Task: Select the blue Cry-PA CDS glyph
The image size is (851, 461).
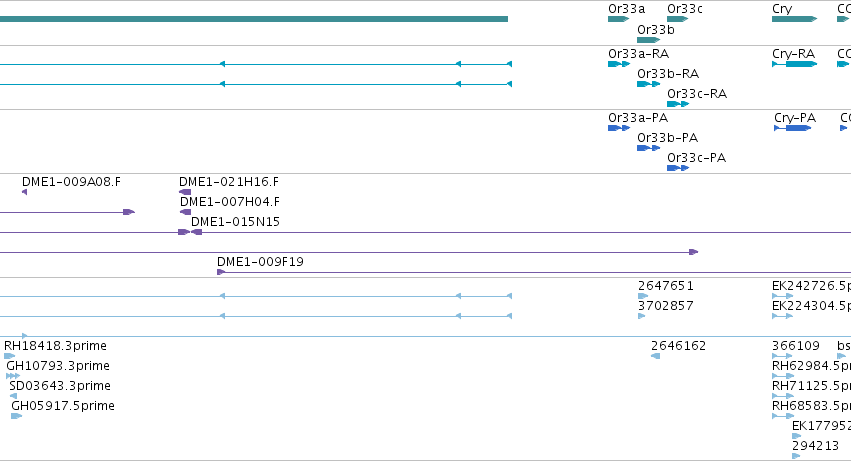Action: coord(792,128)
